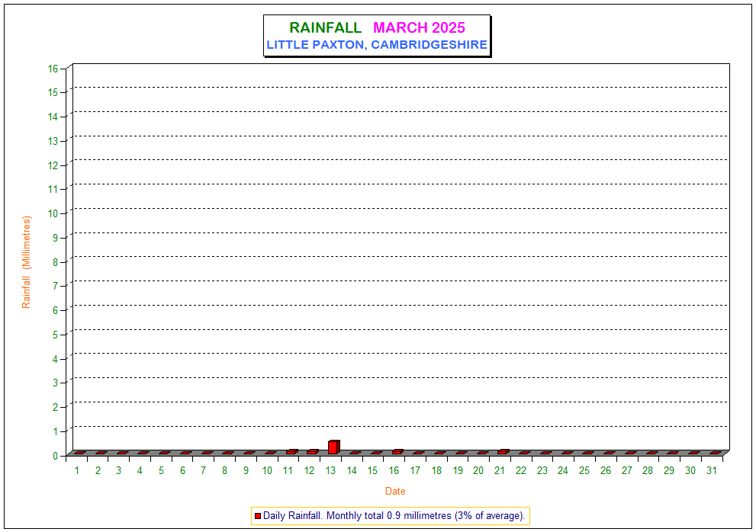Click date label 21 on x-axis
This screenshot has width=756, height=532.
(x=500, y=471)
